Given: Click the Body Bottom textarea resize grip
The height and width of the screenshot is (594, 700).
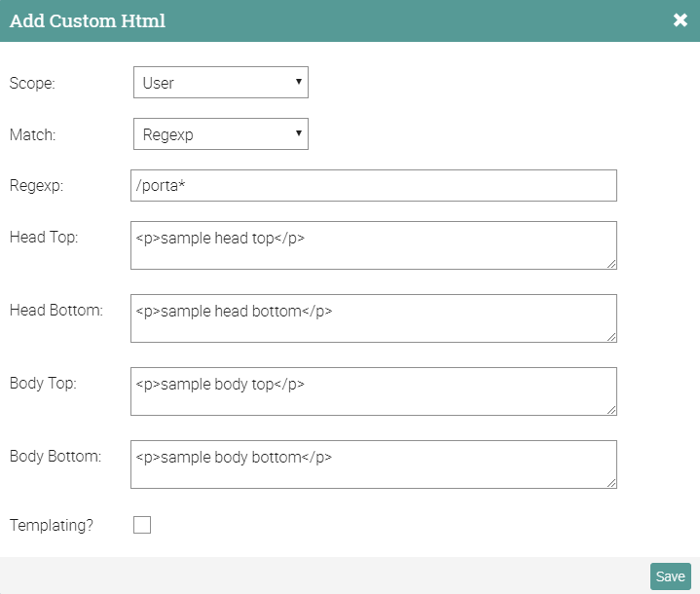Looking at the screenshot, I should click(x=610, y=482).
